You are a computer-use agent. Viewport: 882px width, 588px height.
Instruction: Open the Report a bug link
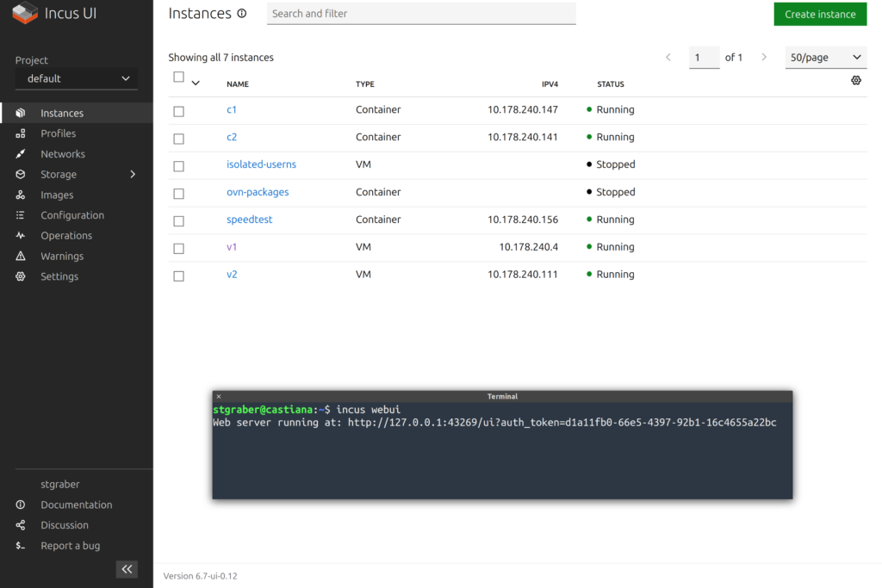(71, 546)
